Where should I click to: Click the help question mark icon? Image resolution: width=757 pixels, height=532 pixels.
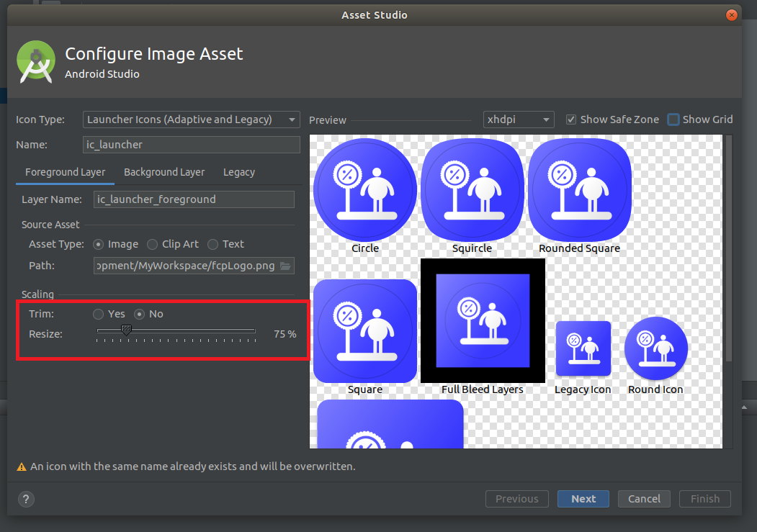click(26, 499)
